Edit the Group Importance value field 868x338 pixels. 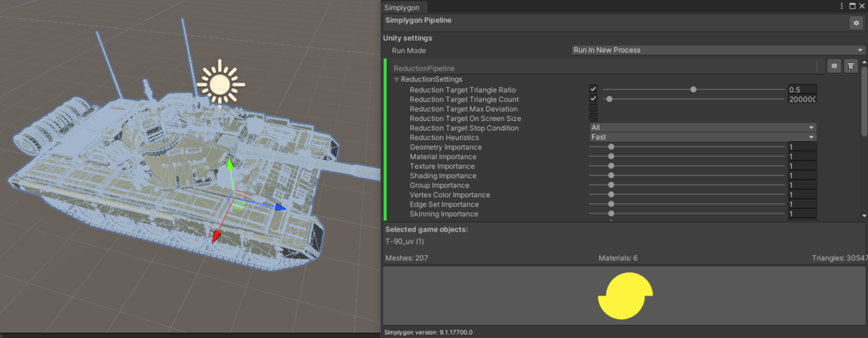pyautogui.click(x=802, y=185)
